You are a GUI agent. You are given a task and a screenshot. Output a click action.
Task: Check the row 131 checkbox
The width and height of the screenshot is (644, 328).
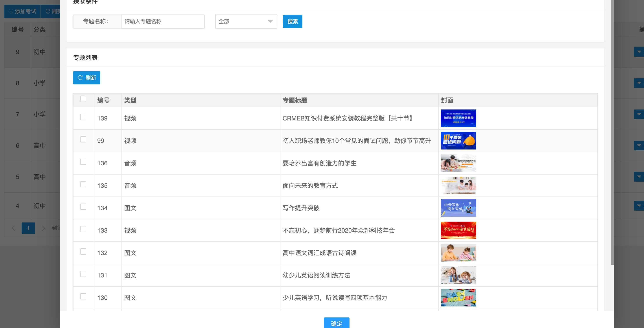click(x=83, y=274)
